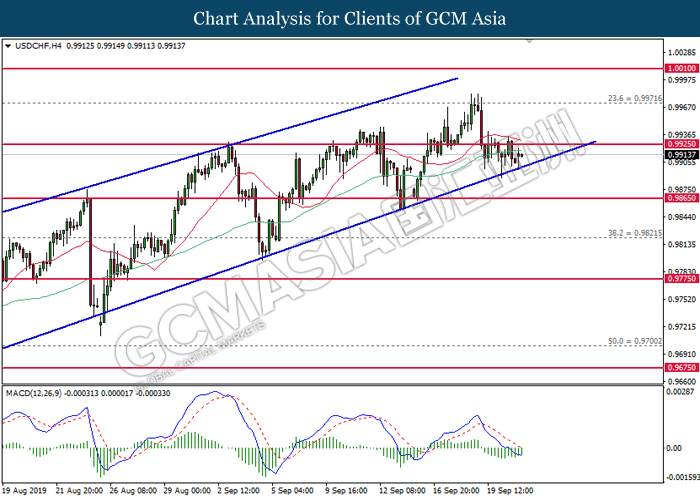Image resolution: width=700 pixels, height=500 pixels.
Task: Click the 9 Sep 16:00 time label
Action: [347, 491]
